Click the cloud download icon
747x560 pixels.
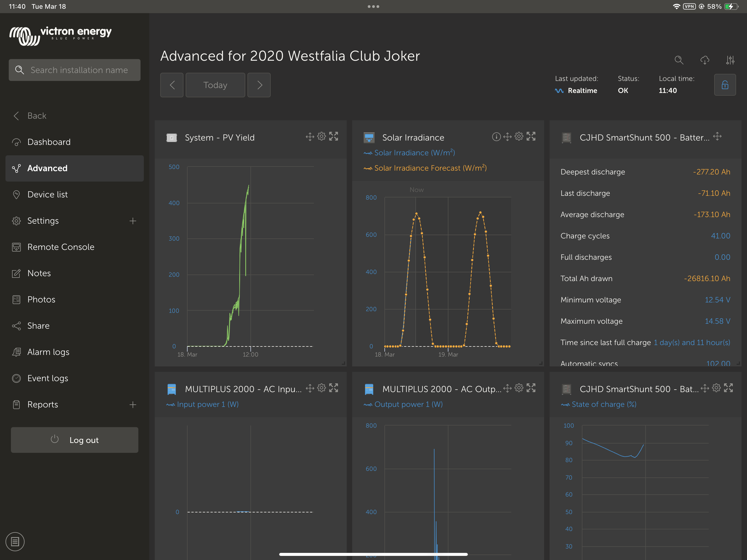click(x=705, y=60)
